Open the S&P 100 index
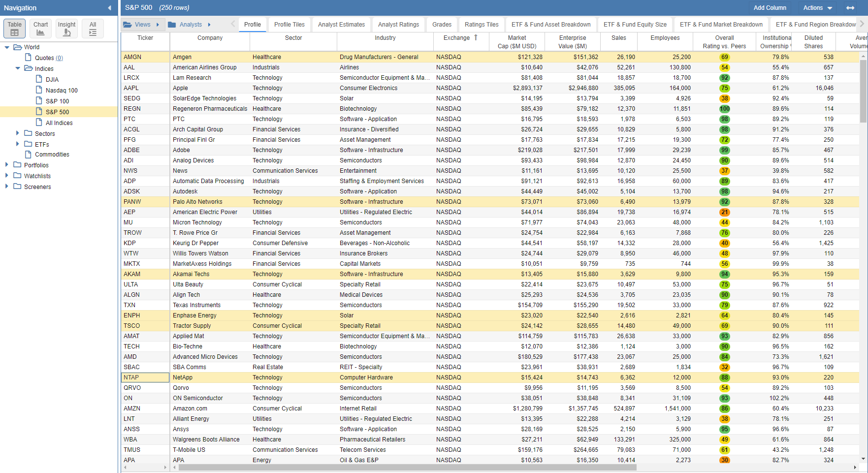This screenshot has width=868, height=473. (x=57, y=101)
